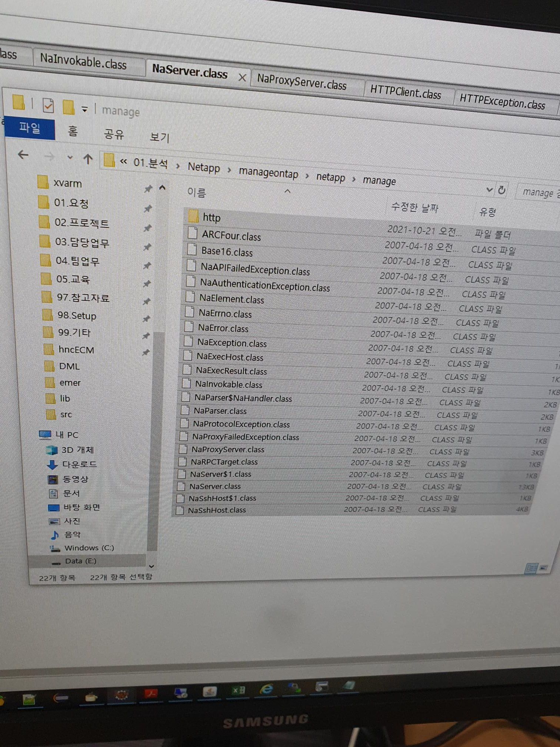The height and width of the screenshot is (747, 560).
Task: Click the New Folder icon in quick access toolbar
Action: (68, 107)
